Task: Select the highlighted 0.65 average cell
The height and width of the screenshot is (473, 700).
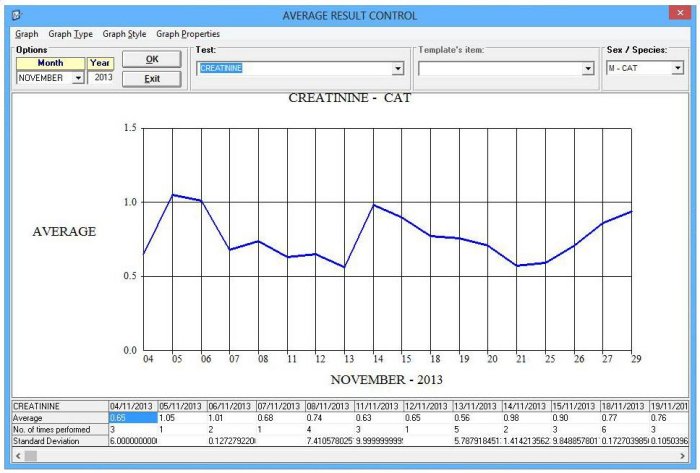Action: tap(131, 417)
